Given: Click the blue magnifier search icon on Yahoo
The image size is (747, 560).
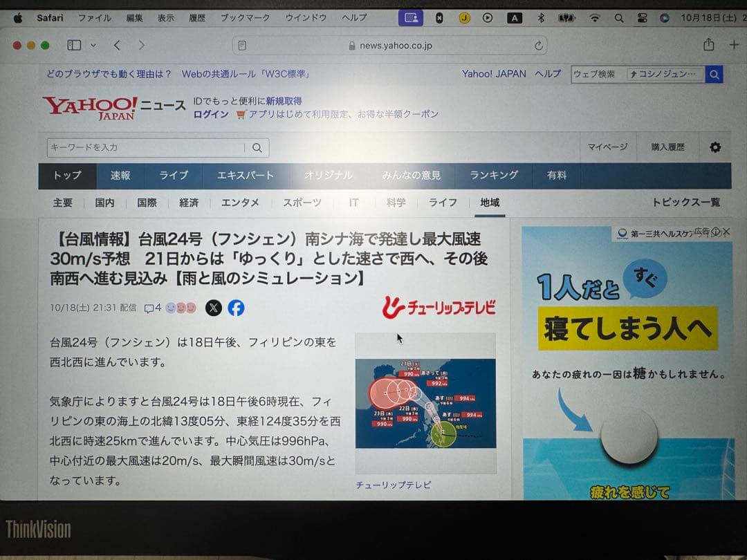Looking at the screenshot, I should (714, 74).
